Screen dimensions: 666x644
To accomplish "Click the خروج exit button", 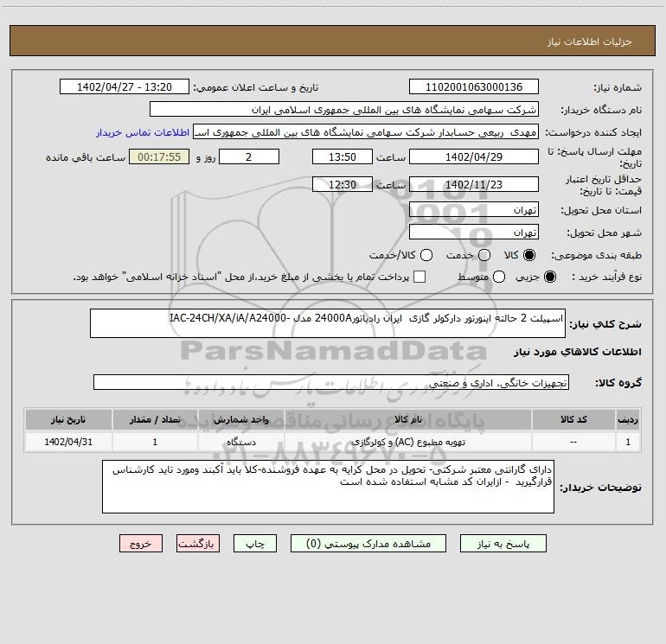I will click(x=141, y=544).
